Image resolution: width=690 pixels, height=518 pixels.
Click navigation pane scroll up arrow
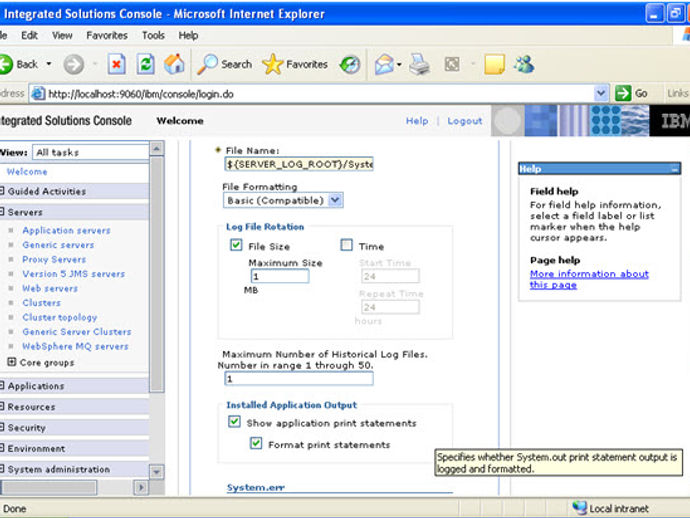tap(157, 148)
